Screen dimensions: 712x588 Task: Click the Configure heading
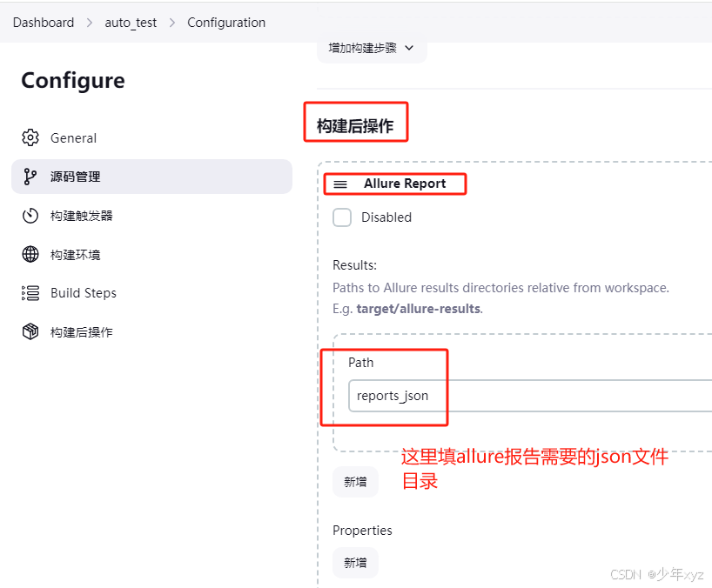coord(73,81)
